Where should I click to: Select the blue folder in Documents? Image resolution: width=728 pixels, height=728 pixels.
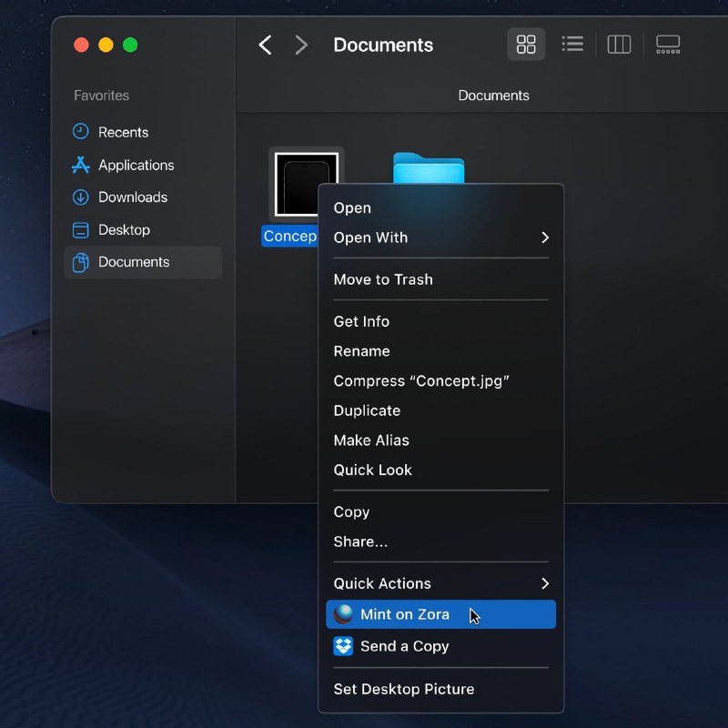click(x=429, y=168)
